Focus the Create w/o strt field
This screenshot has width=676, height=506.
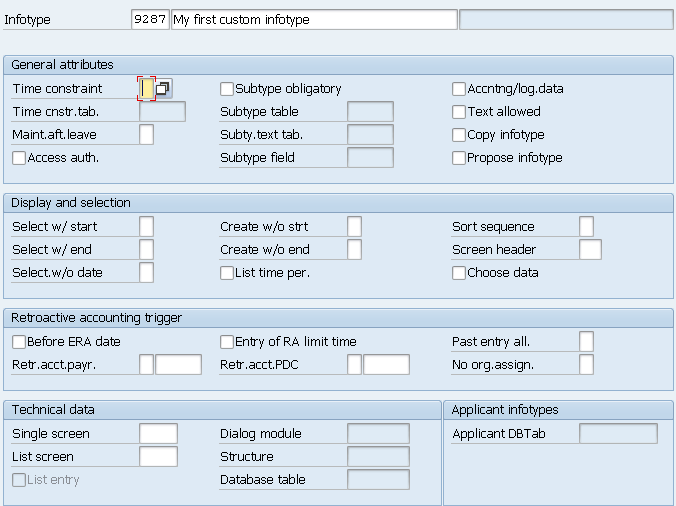pos(354,227)
